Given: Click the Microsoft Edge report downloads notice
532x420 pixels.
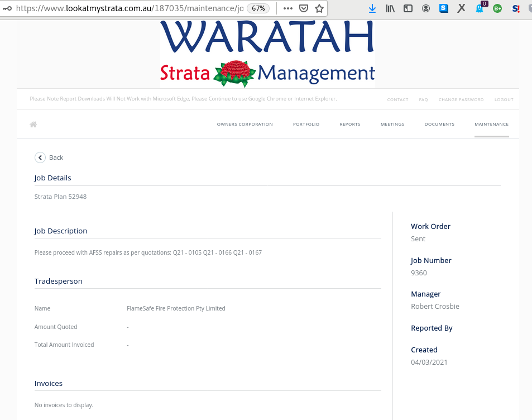Looking at the screenshot, I should tap(183, 99).
